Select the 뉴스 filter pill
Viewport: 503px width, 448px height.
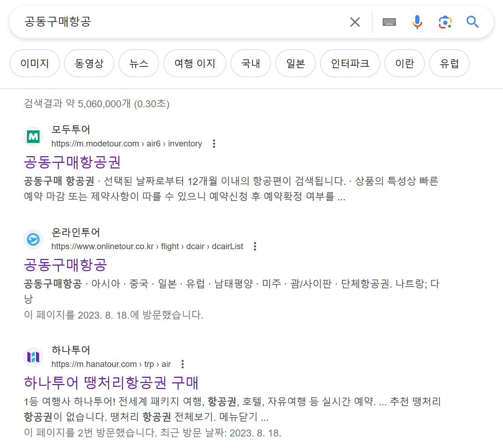139,63
